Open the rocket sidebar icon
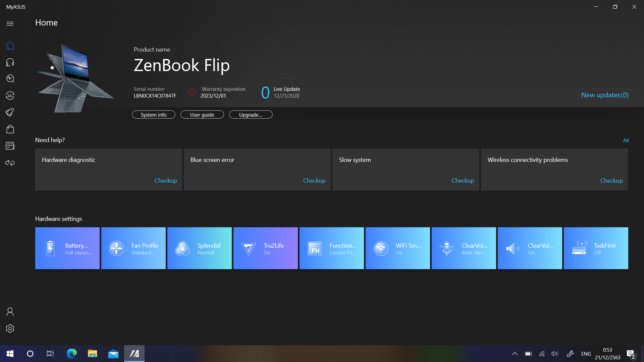This screenshot has width=644, height=362. coord(10,112)
